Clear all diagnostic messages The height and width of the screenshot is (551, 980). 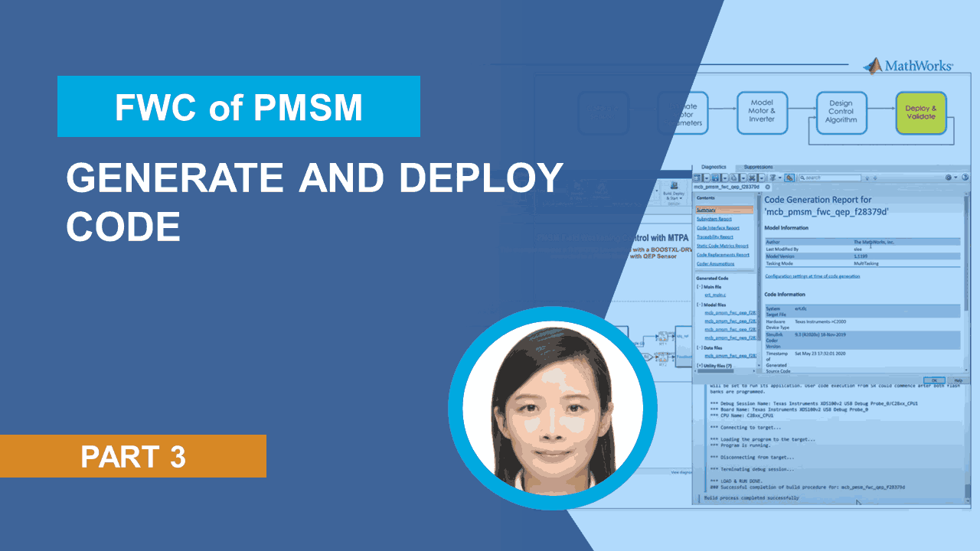(752, 178)
